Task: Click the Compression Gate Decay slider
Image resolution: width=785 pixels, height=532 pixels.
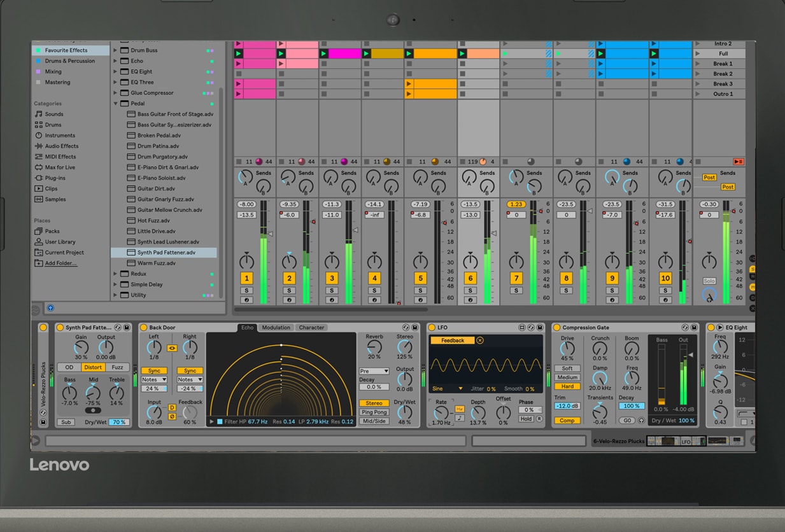Action: (631, 406)
